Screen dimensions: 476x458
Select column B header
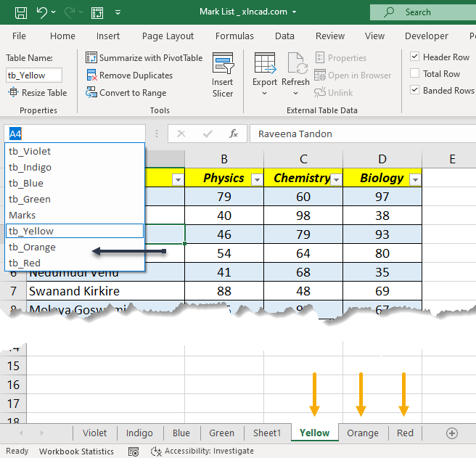pyautogui.click(x=224, y=159)
